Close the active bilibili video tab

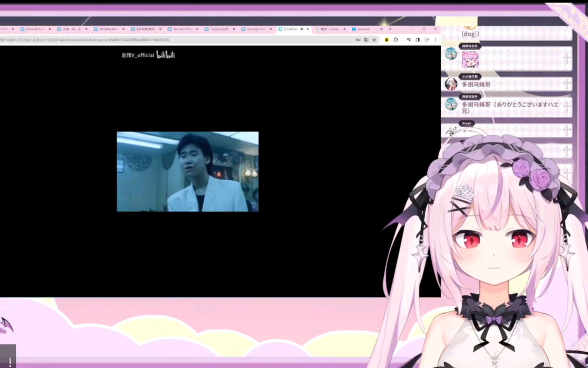click(x=308, y=29)
